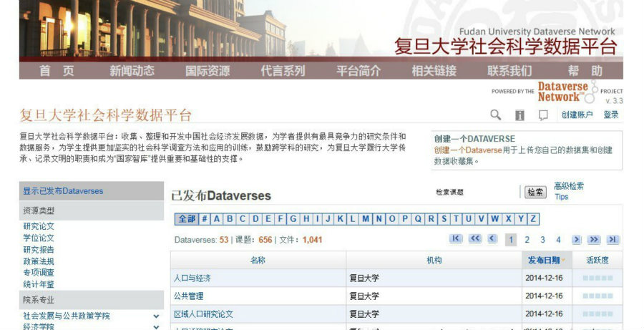Jump to the last page arrow
Viewport: 644px width, 330px height.
click(613, 240)
